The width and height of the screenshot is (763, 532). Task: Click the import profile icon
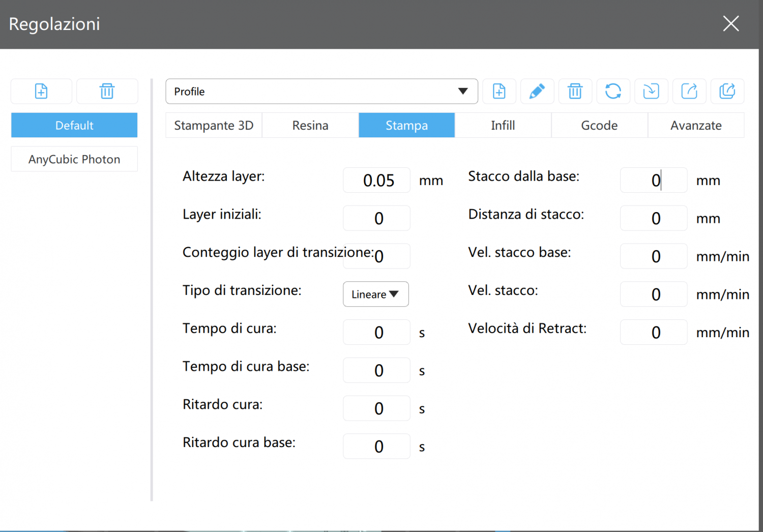(x=651, y=92)
